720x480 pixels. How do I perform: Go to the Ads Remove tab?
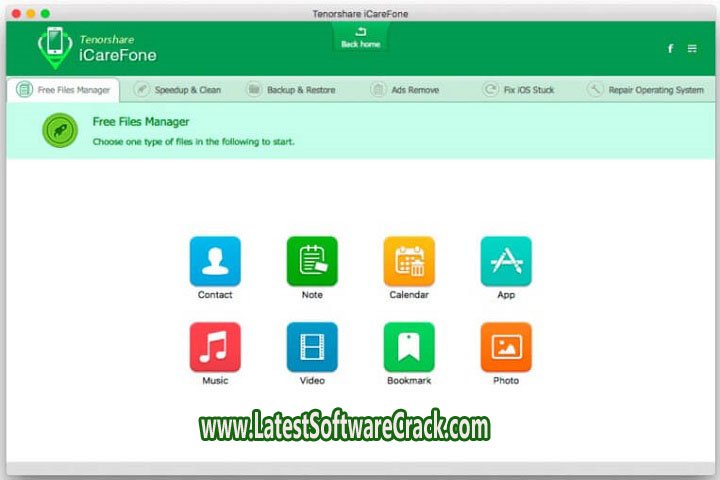point(409,90)
